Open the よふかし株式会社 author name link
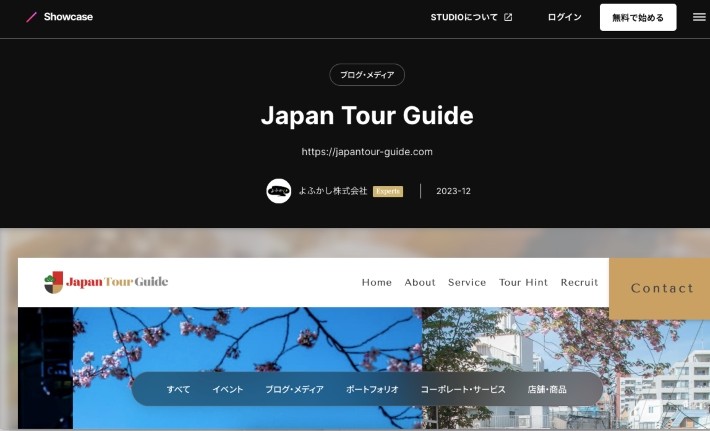This screenshot has width=710, height=431. point(333,191)
